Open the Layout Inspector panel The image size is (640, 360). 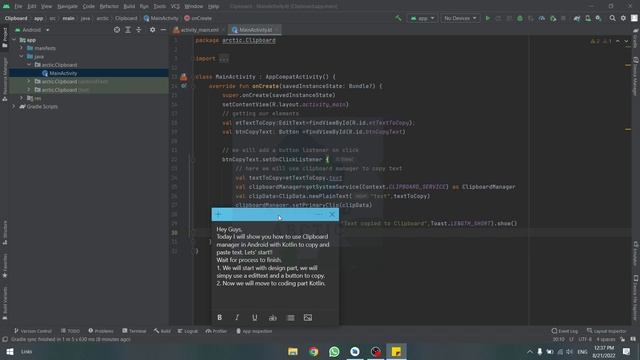point(606,331)
